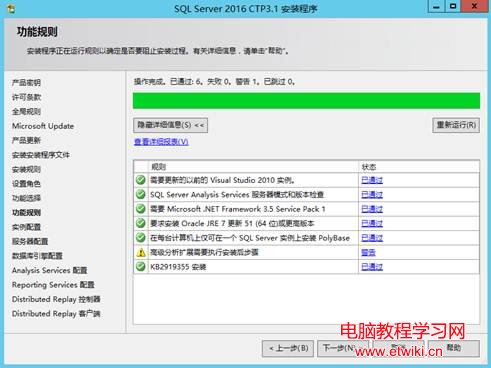Viewport: 491px width, 368px height.
Task: Select Distributed Replay 客户端 step in sidebar
Action: pyautogui.click(x=56, y=314)
